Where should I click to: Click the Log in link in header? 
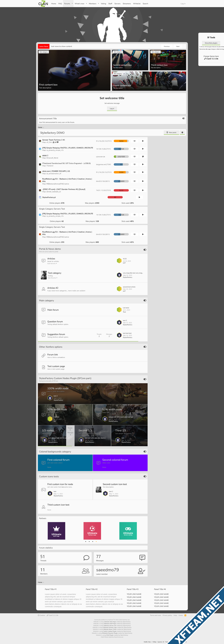tap(183, 4)
